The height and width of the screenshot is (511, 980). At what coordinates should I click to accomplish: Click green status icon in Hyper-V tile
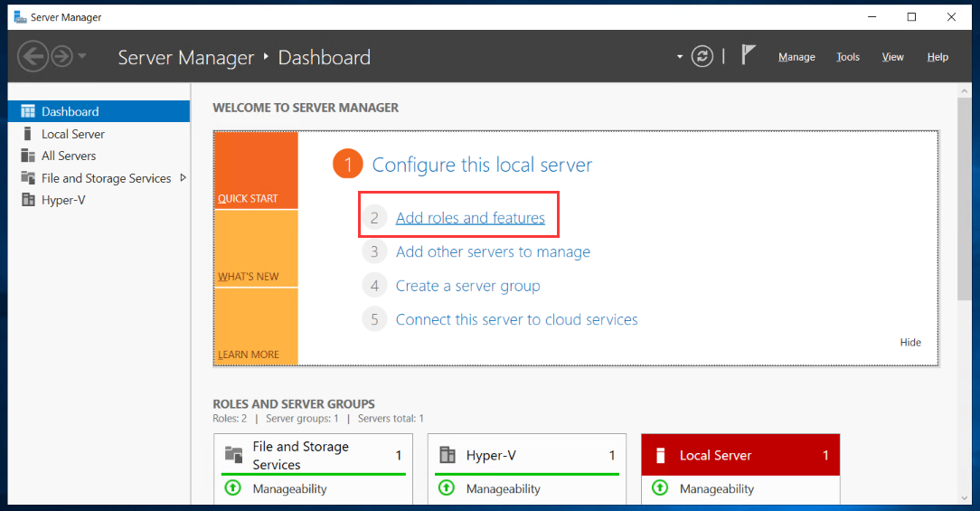(447, 487)
